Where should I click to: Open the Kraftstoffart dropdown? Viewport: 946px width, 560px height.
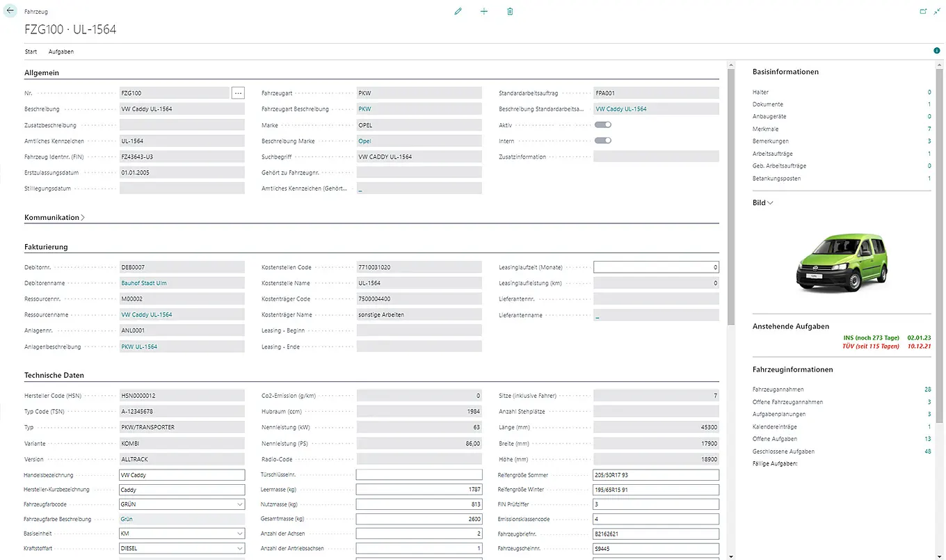click(x=240, y=548)
